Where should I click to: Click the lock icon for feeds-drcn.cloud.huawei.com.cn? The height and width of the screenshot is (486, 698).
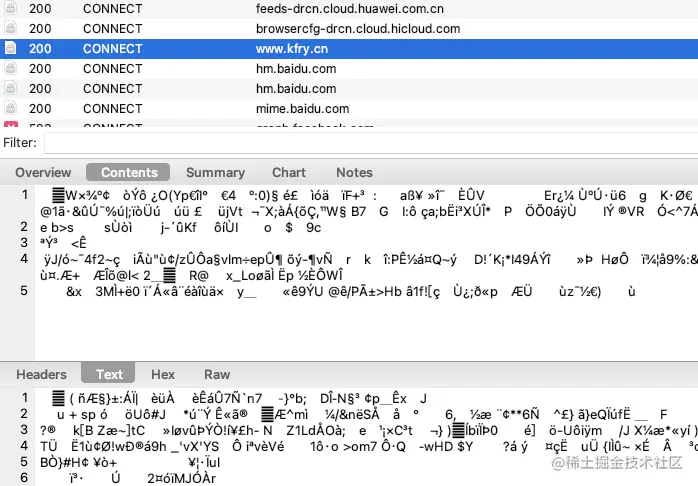[11, 8]
